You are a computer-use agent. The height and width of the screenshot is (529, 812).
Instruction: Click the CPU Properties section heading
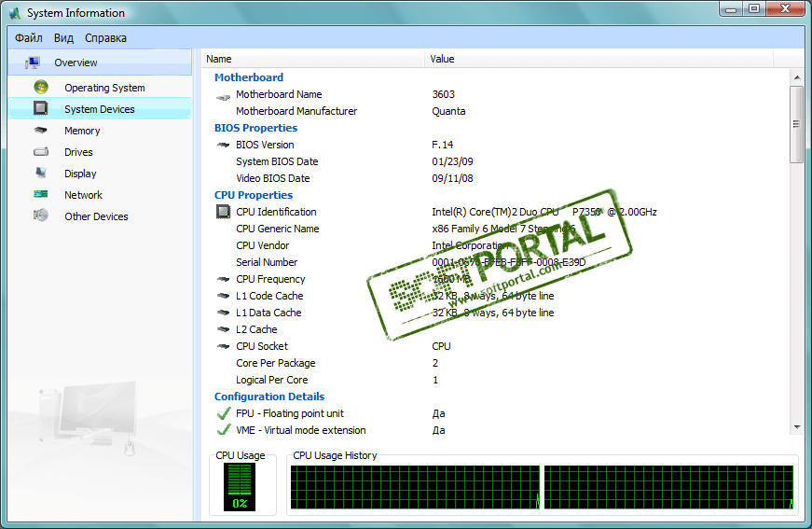(x=254, y=195)
